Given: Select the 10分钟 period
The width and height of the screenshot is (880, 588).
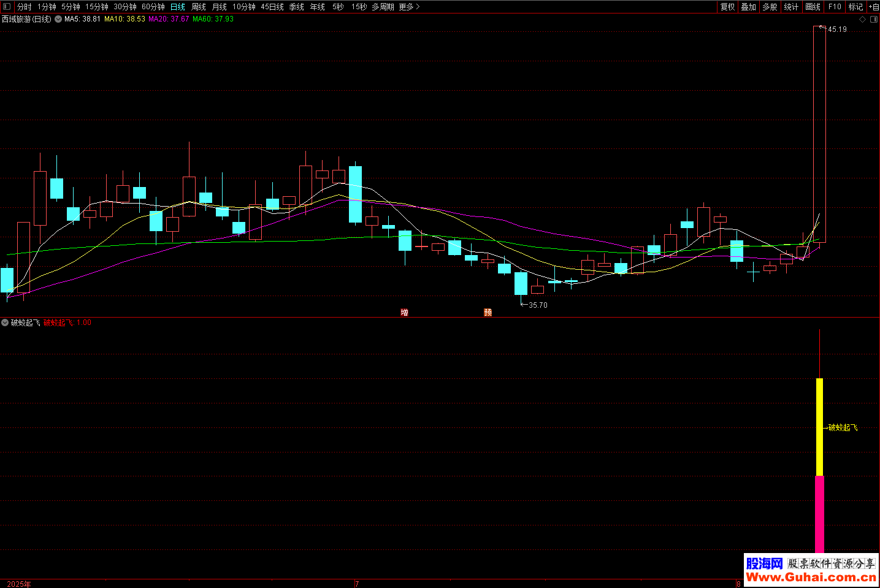Looking at the screenshot, I should click(244, 7).
